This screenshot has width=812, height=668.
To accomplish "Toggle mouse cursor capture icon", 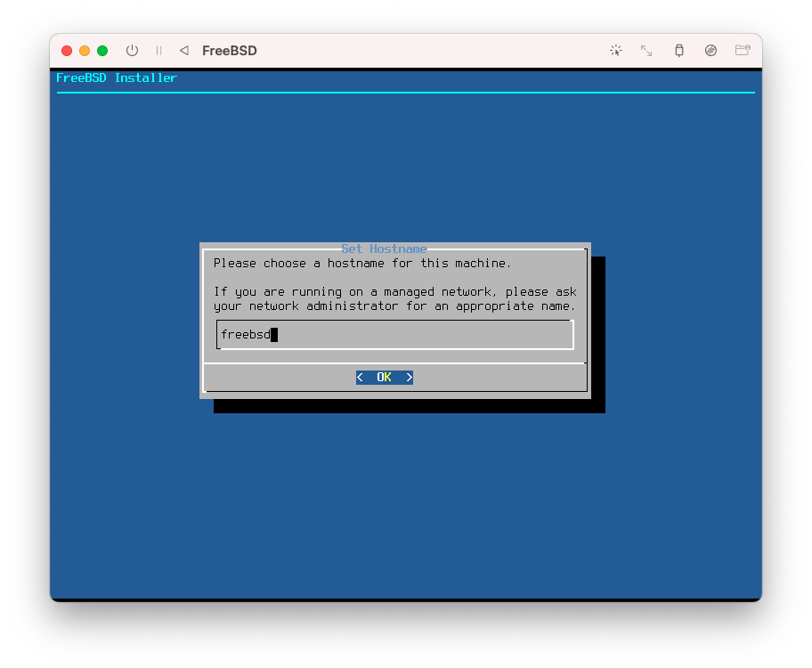I will 616,50.
